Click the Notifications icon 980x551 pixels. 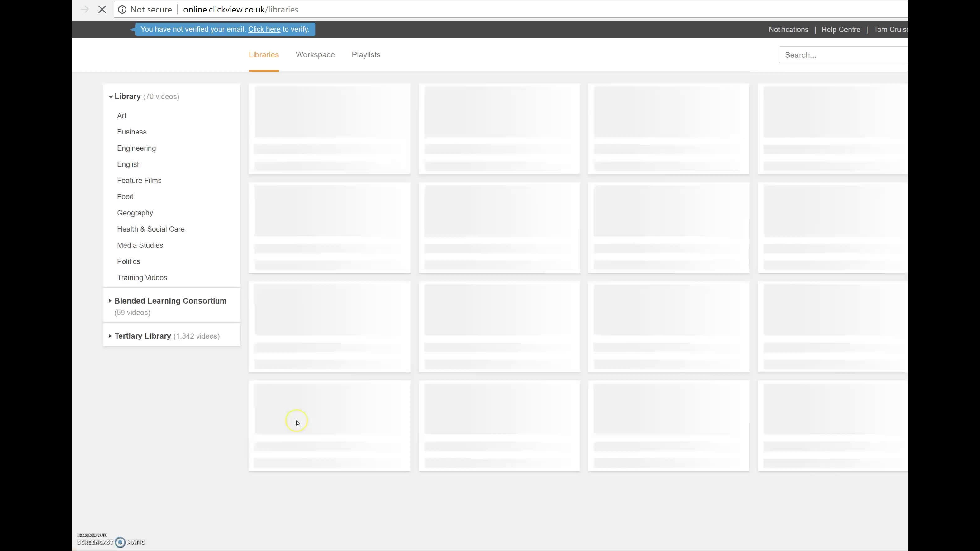pyautogui.click(x=788, y=29)
